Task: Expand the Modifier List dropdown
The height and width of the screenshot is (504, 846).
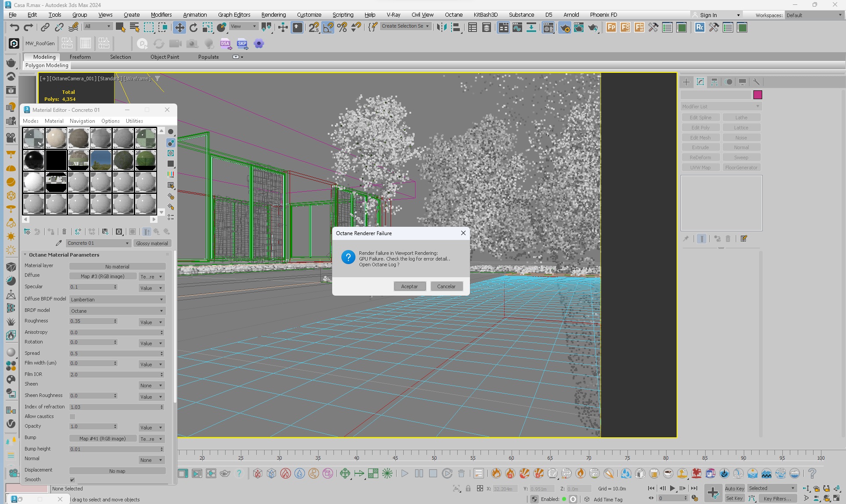Action: (x=721, y=107)
